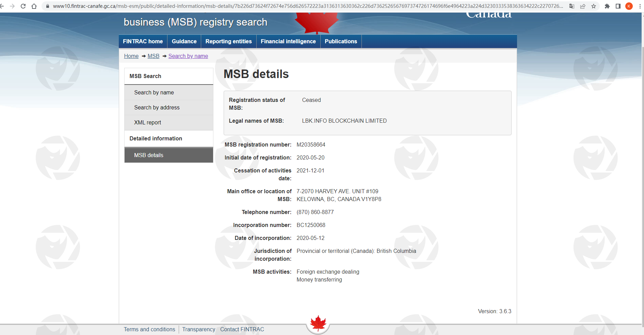The width and height of the screenshot is (644, 335).
Task: Open XML report in sidebar
Action: [147, 122]
